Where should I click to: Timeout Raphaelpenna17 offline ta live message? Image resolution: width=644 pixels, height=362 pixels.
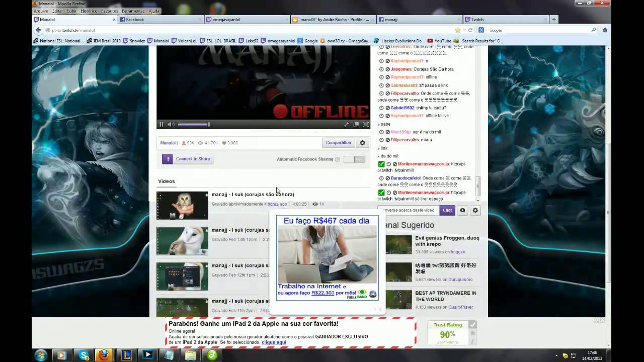click(381, 116)
